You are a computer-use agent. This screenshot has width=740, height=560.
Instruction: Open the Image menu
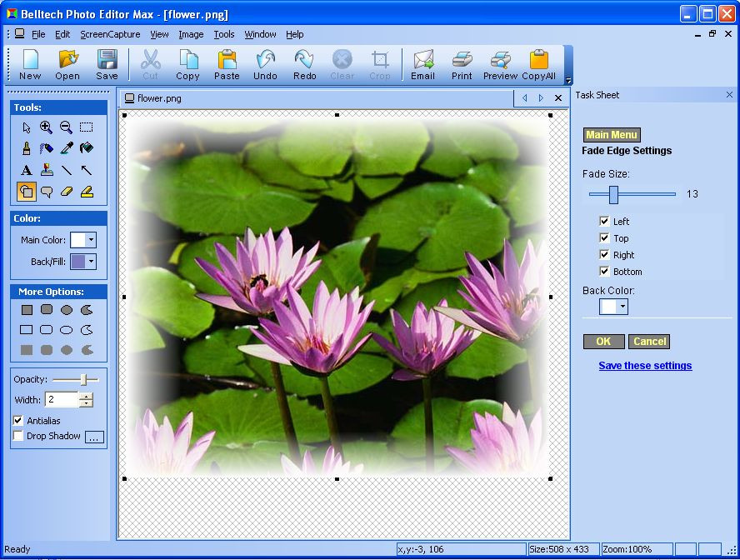point(191,34)
